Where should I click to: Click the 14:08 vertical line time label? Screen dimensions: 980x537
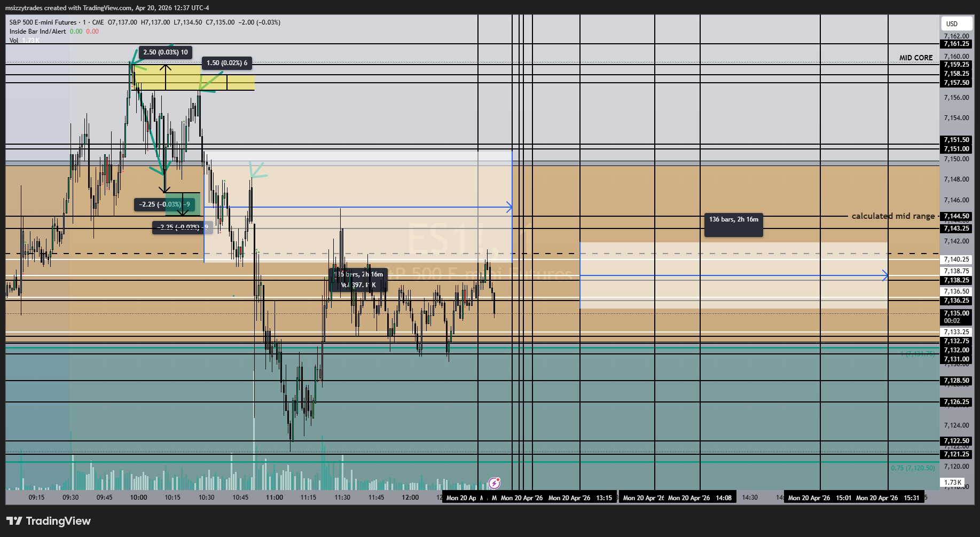coord(700,497)
